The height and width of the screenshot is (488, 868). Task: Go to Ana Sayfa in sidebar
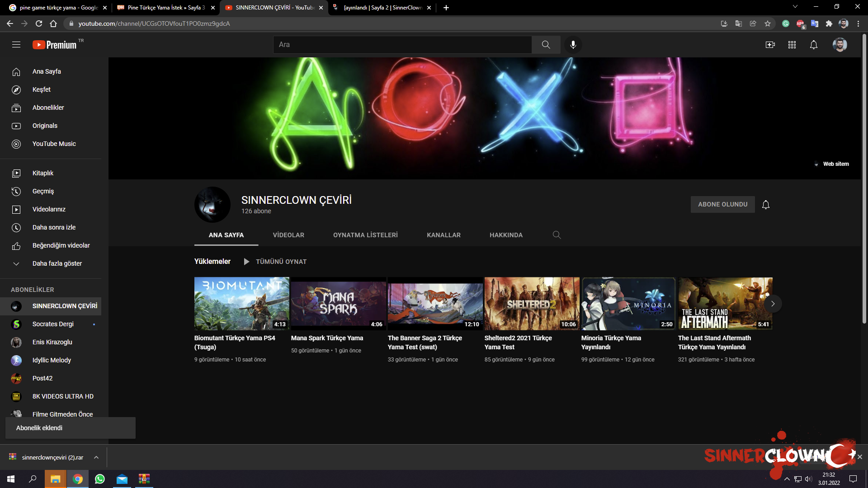51,71
